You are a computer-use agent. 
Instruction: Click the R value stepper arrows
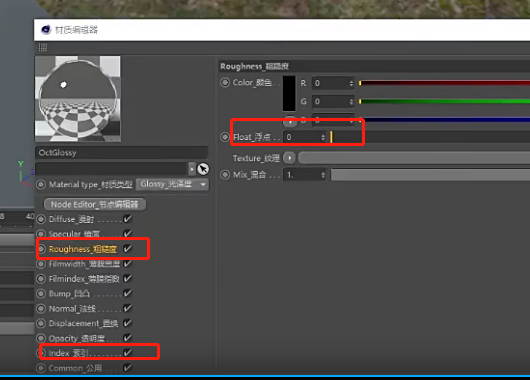point(352,83)
